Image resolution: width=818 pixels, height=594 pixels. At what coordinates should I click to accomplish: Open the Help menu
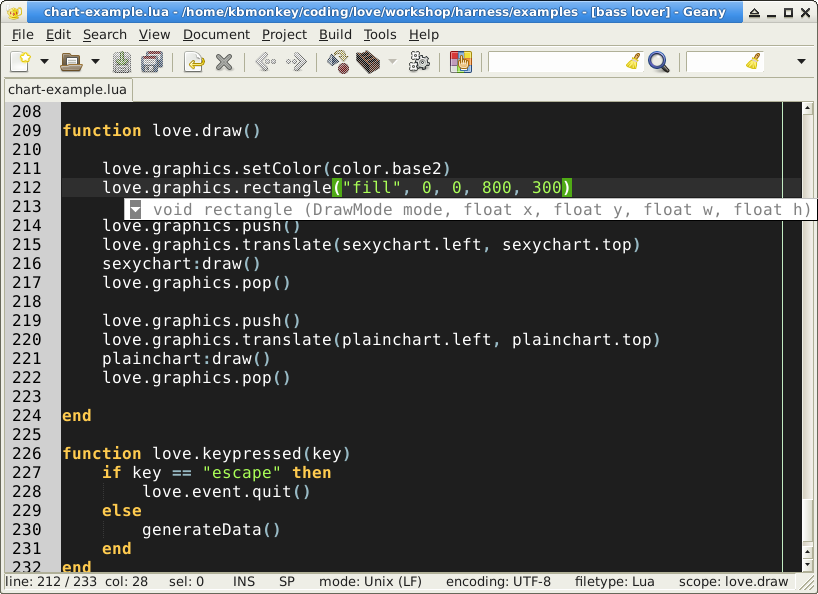[424, 34]
